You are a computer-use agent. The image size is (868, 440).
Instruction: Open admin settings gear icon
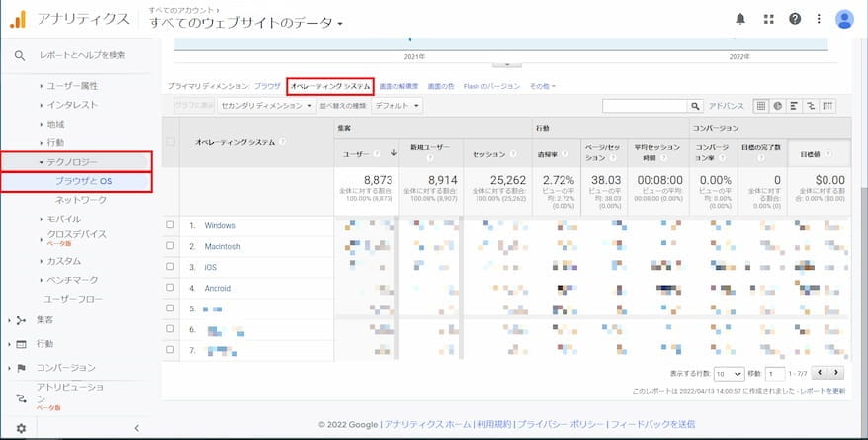pyautogui.click(x=20, y=428)
